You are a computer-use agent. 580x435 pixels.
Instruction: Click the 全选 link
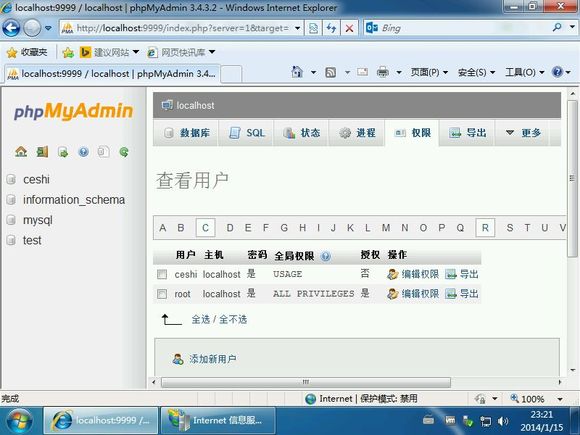(x=201, y=319)
